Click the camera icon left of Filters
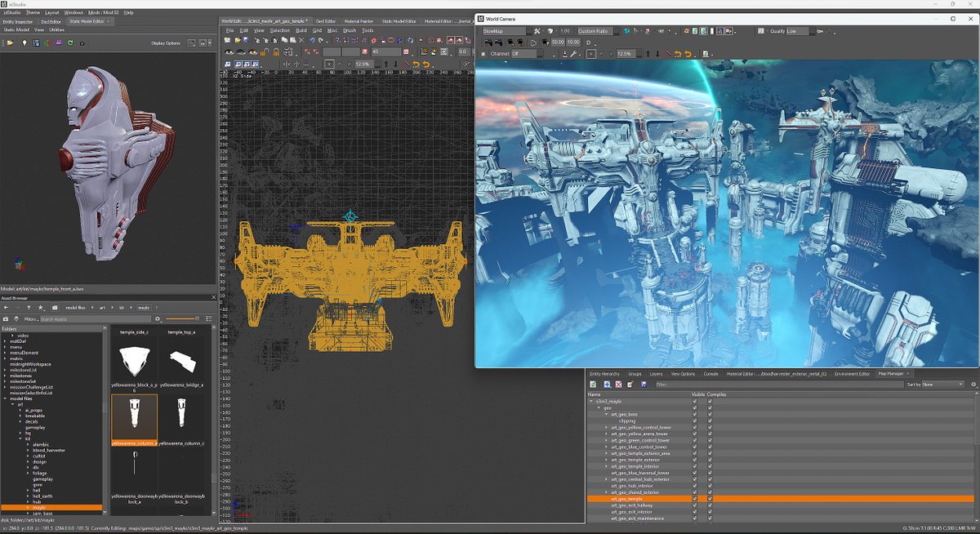 pos(6,318)
